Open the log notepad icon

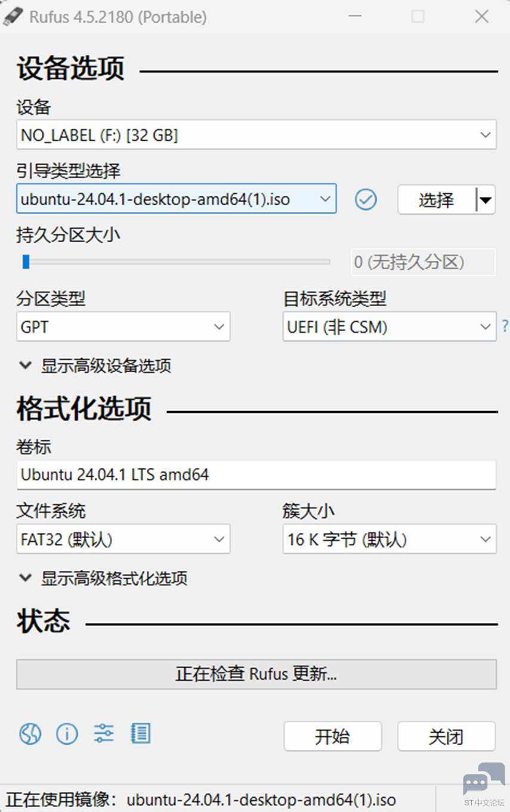(141, 733)
